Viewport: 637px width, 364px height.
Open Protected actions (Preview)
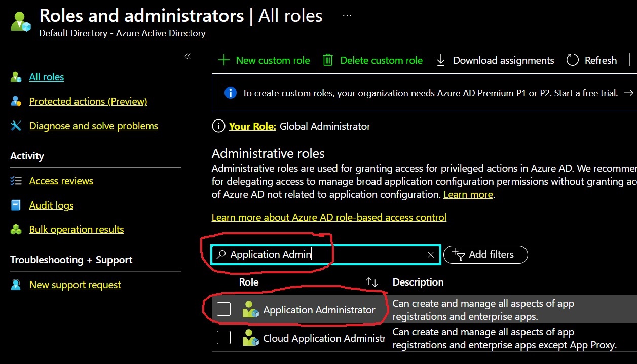pyautogui.click(x=88, y=102)
